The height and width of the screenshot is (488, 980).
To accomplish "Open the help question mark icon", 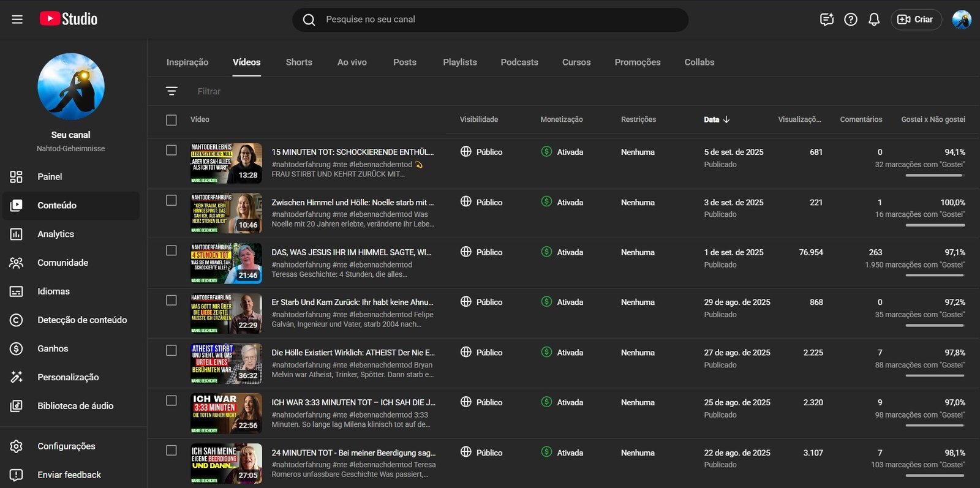I will click(x=851, y=20).
